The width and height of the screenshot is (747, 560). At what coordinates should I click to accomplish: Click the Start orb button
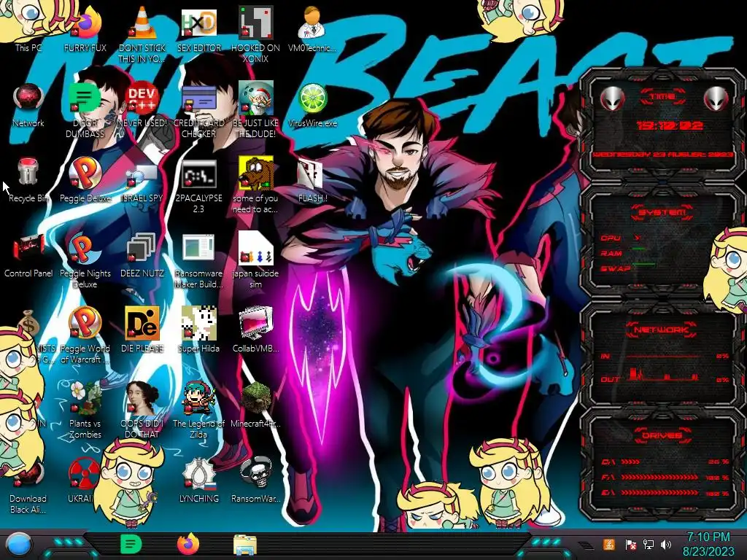20,545
